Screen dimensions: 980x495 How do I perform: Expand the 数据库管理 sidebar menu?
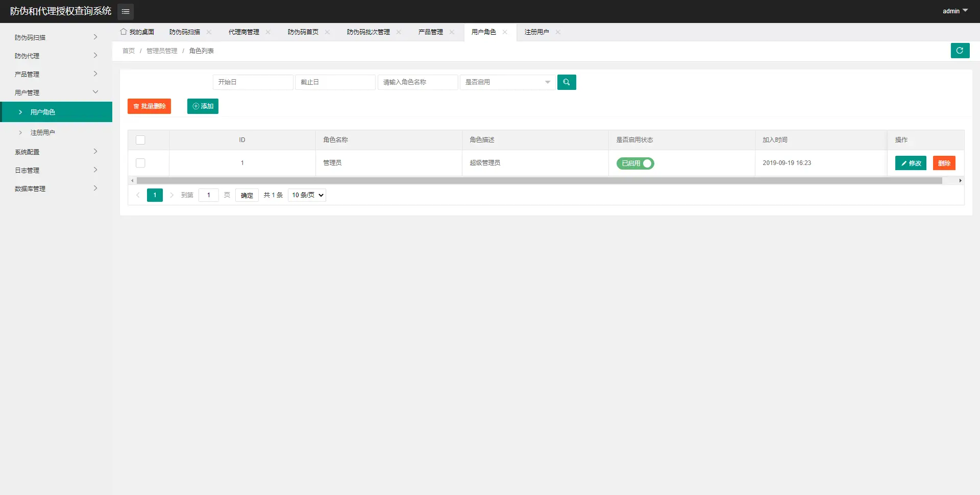(56, 188)
